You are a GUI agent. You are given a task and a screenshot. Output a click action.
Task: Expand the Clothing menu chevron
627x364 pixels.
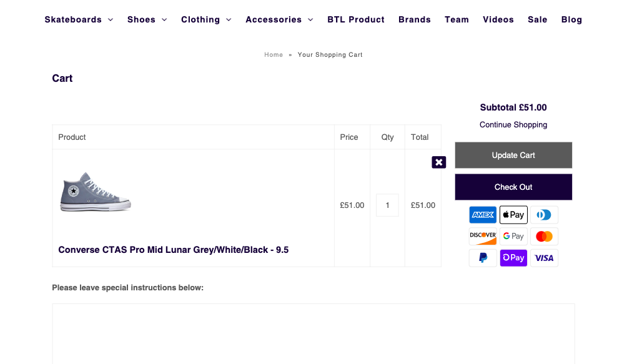point(229,20)
